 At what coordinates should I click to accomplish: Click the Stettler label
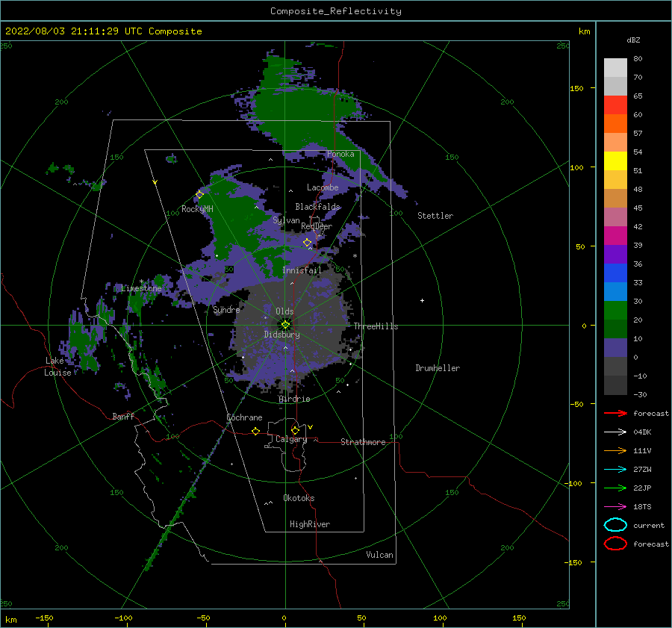point(435,216)
